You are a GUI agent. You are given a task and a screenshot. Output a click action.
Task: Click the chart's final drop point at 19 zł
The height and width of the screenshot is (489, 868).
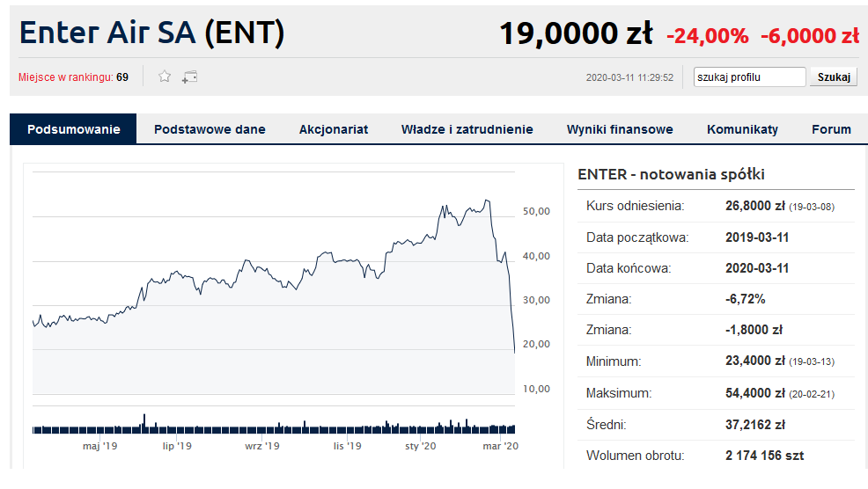pos(515,353)
